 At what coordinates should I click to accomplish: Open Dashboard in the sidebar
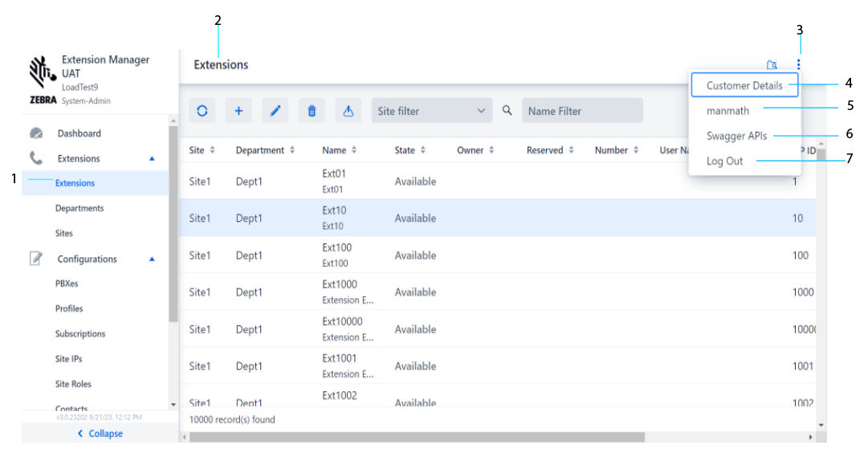pyautogui.click(x=79, y=133)
